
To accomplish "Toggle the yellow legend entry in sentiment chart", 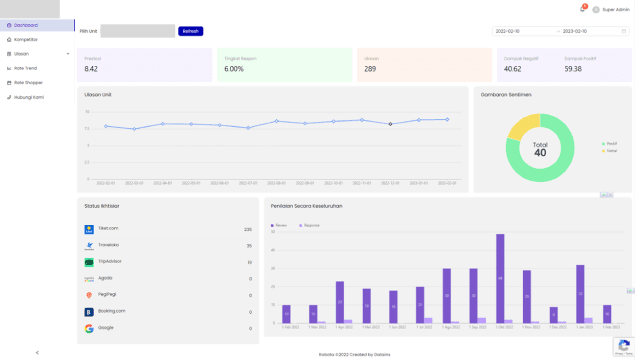I will tap(609, 151).
